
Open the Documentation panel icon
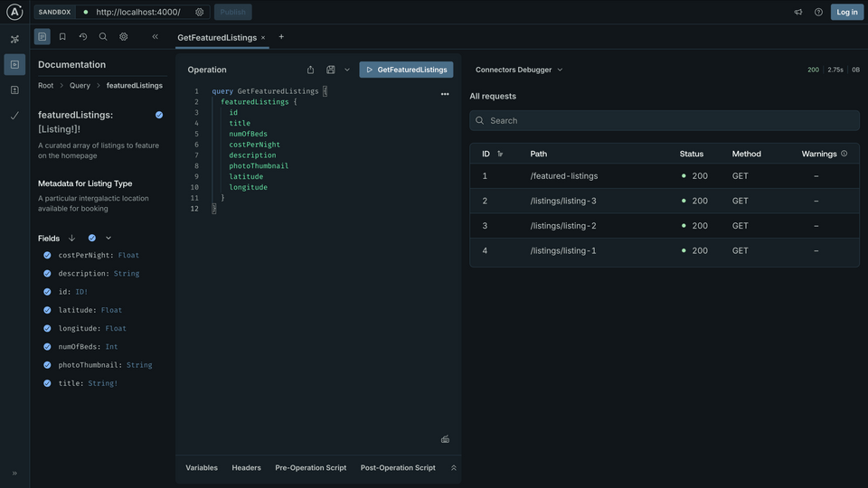42,37
